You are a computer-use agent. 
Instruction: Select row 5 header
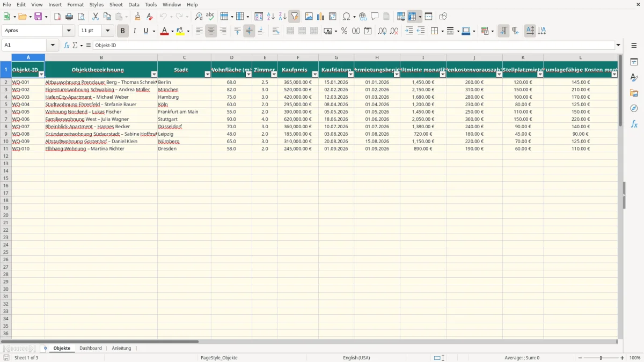click(x=6, y=105)
